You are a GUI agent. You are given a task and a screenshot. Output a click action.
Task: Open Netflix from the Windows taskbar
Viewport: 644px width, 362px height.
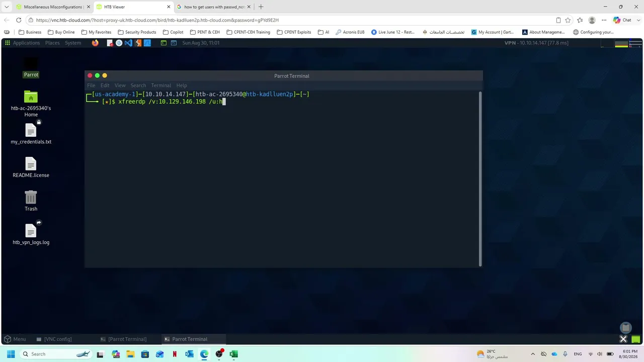pos(175,354)
